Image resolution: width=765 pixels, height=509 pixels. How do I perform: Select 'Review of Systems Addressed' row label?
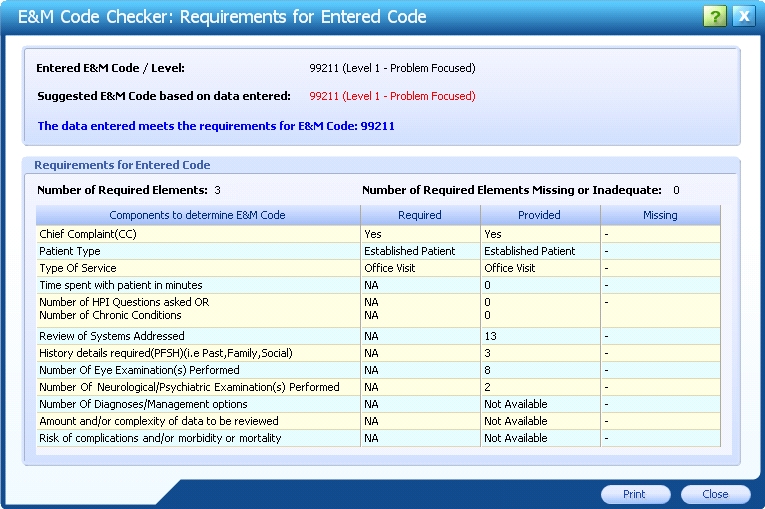click(112, 336)
